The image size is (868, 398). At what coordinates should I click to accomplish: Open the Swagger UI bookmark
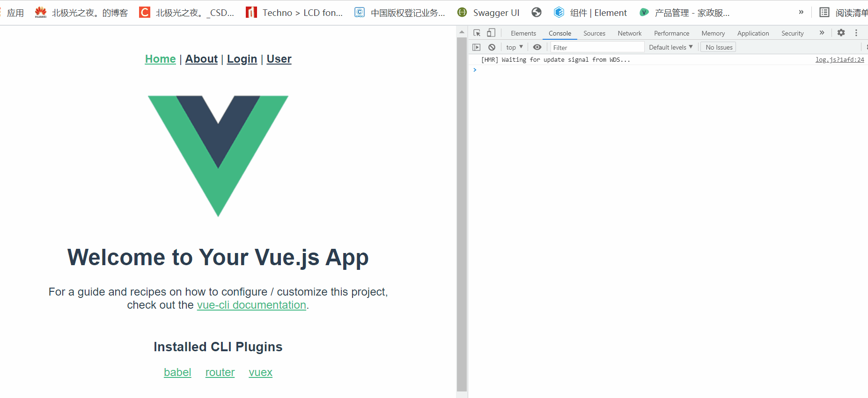pyautogui.click(x=488, y=13)
